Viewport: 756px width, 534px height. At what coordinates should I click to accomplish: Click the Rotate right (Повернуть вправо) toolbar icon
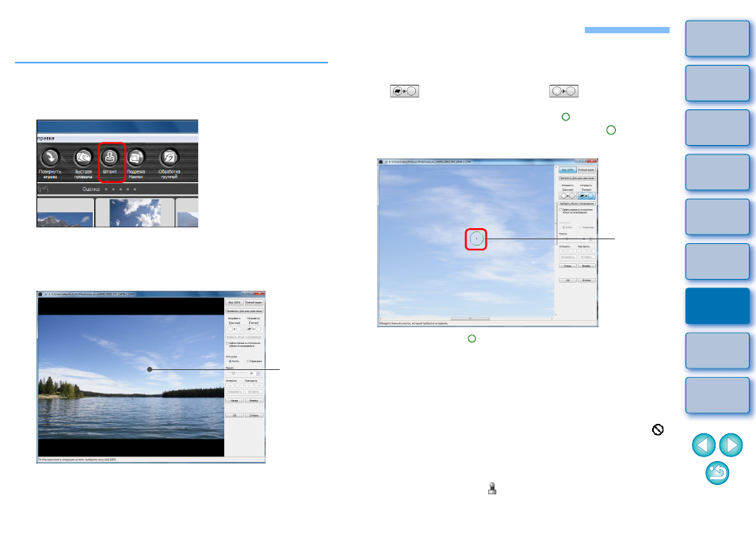[x=50, y=157]
